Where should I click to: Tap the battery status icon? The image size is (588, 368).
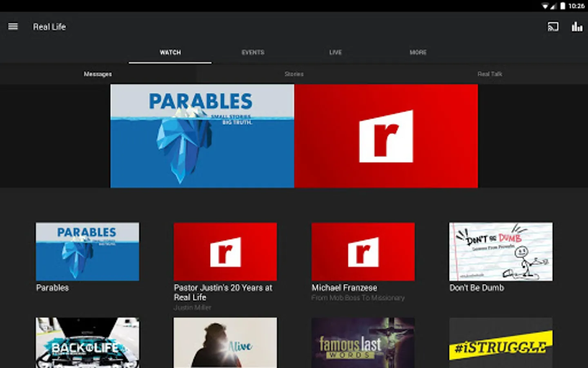(x=563, y=6)
